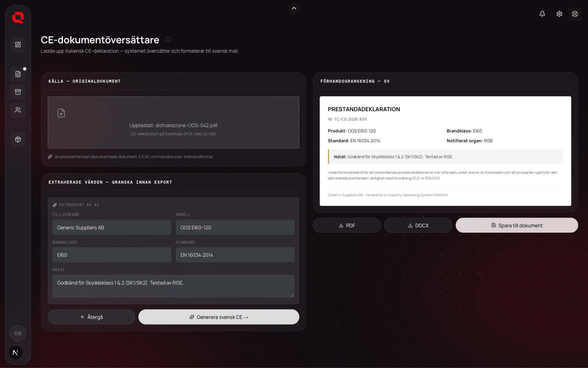
Task: Open the users icon in sidebar
Action: click(x=18, y=110)
